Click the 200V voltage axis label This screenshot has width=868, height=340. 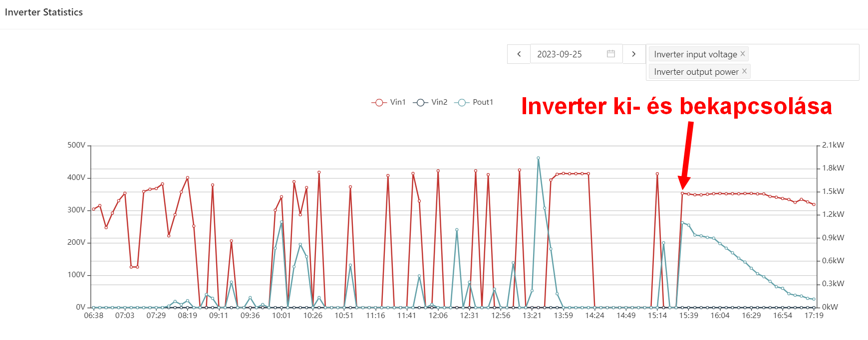pos(76,242)
